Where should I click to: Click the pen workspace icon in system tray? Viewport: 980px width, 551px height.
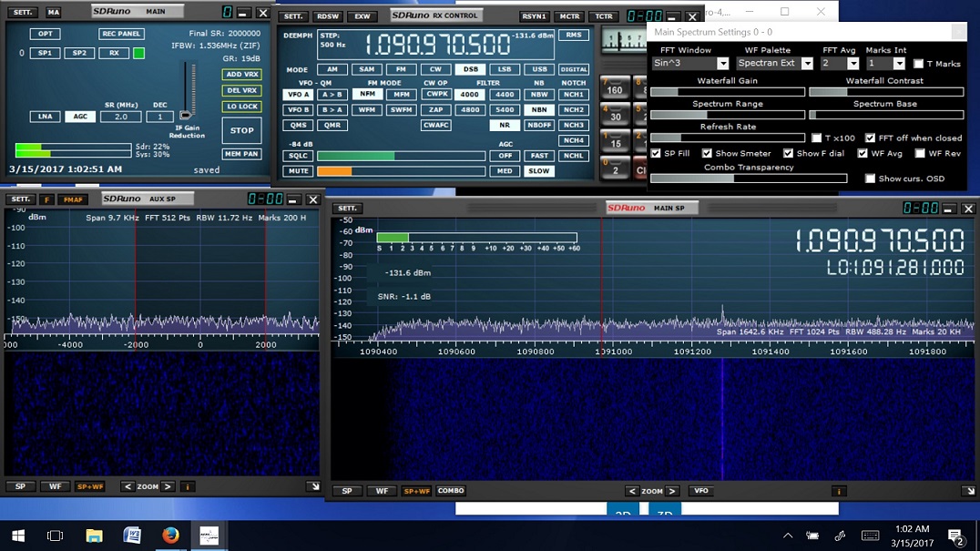coord(840,536)
